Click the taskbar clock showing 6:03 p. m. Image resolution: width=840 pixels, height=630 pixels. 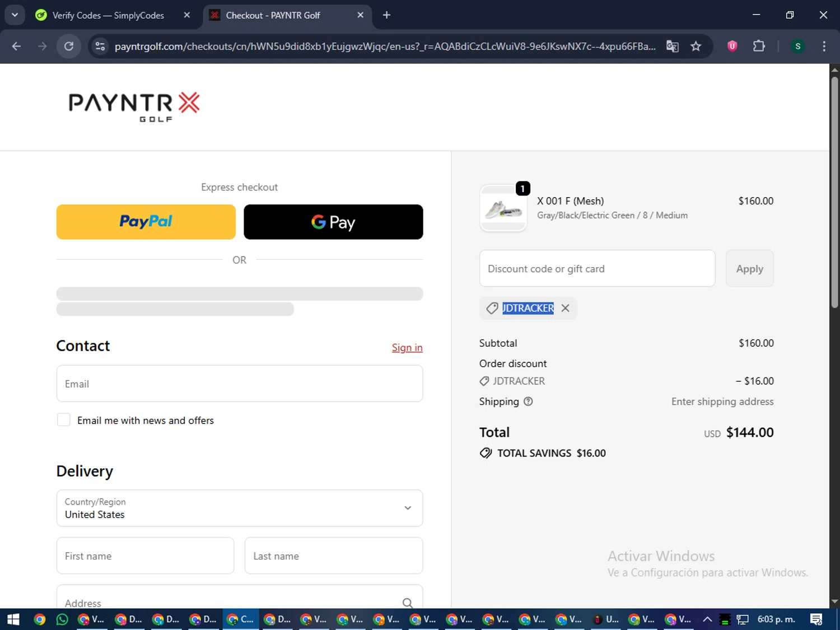776,619
